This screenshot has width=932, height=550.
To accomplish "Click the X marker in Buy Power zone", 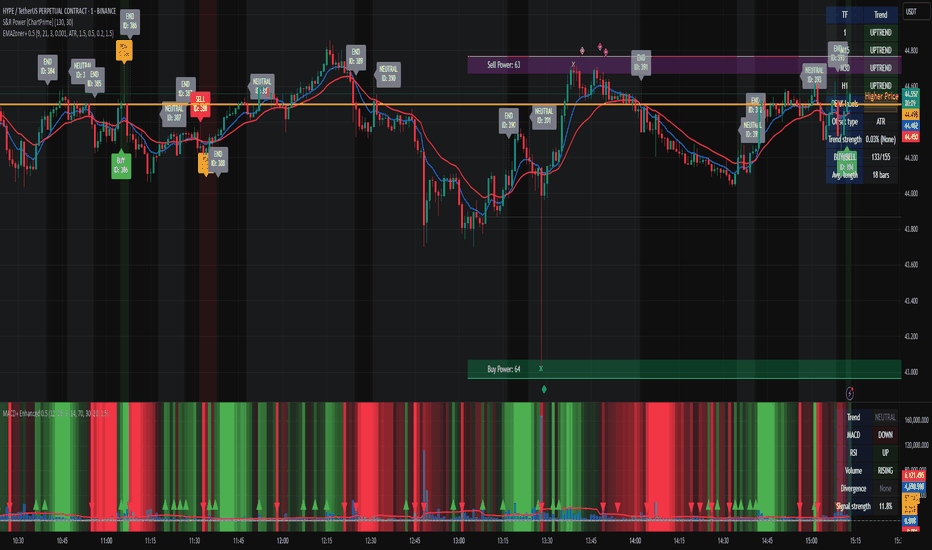I will [541, 369].
